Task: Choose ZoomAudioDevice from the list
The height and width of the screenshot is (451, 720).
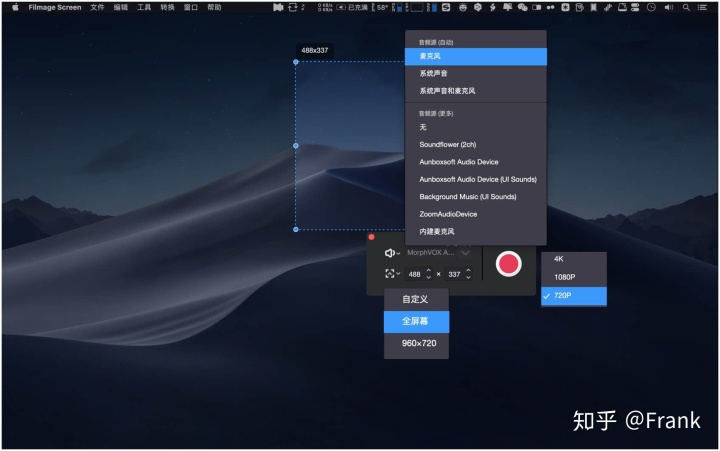Action: 476,214
